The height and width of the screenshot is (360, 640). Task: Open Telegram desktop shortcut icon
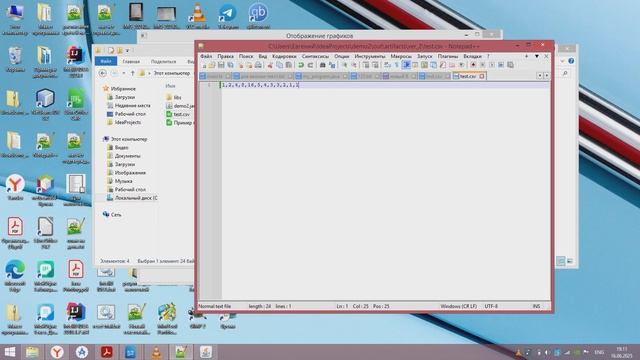(x=227, y=16)
